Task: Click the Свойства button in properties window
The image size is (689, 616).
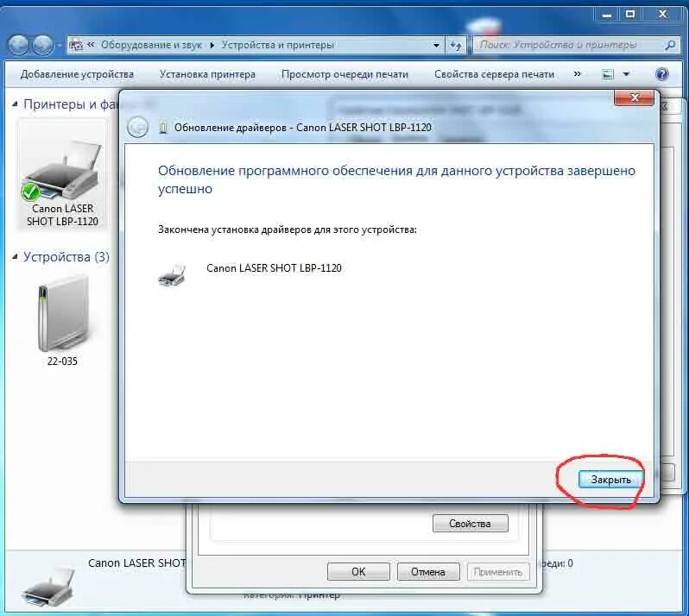Action: pos(471,524)
